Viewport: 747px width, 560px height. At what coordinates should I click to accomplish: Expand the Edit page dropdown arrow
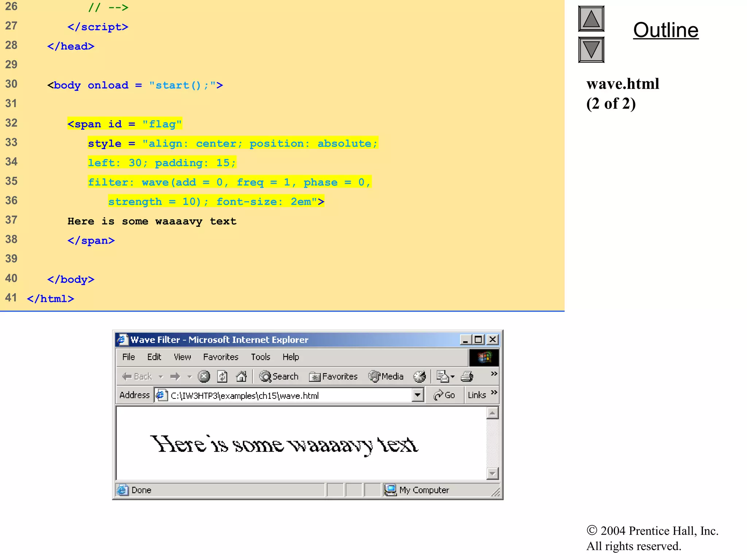coord(453,377)
